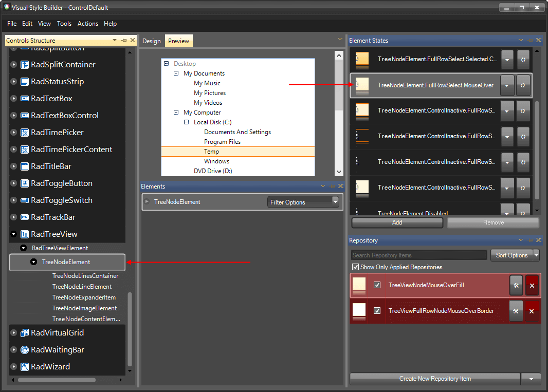Click the Search Repository Items field

tap(418, 255)
